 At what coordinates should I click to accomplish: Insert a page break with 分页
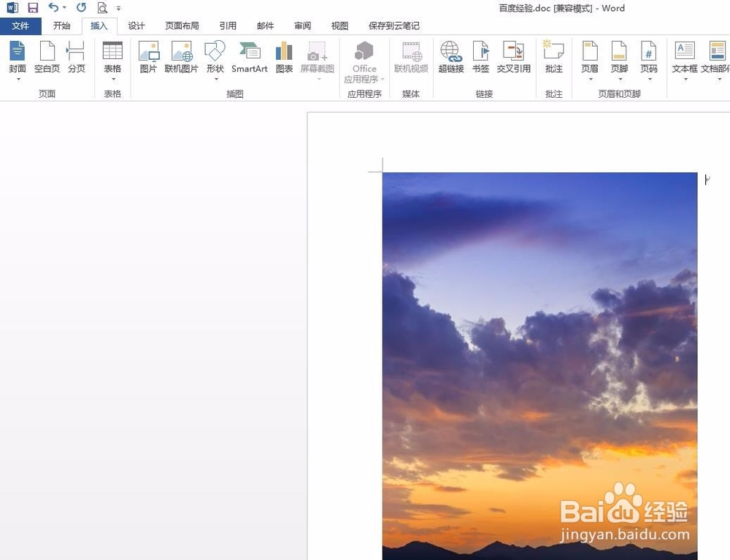coord(77,57)
